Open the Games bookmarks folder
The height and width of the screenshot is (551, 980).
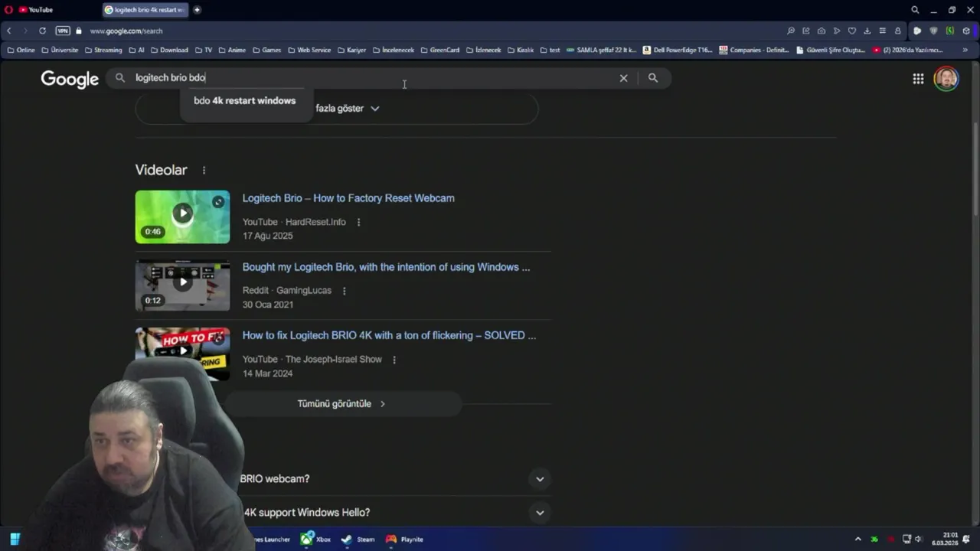[267, 50]
